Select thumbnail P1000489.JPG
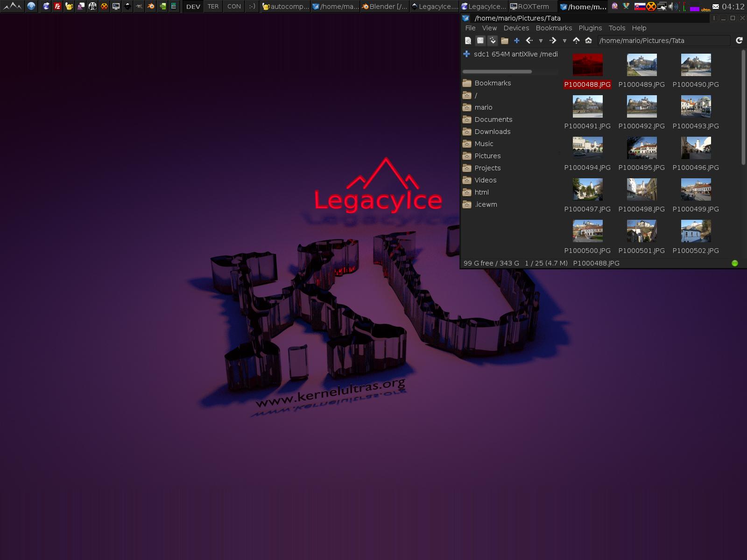 pos(641,65)
